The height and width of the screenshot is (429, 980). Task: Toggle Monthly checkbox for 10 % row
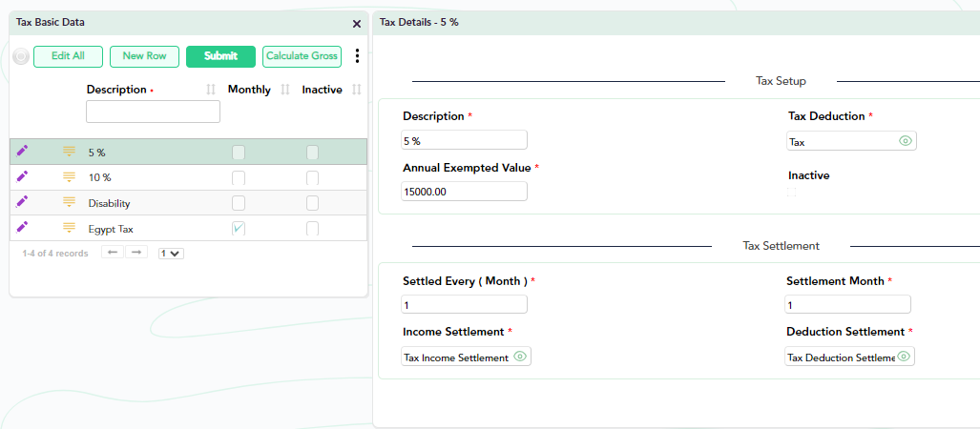(x=239, y=178)
